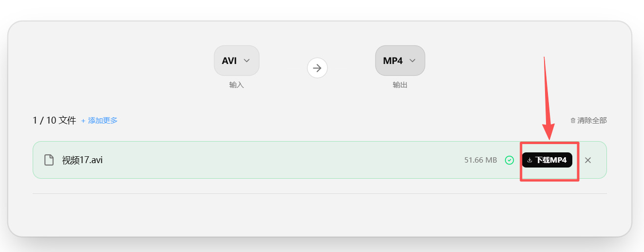Viewport: 644px width, 252px height.
Task: Click the 输出 label under MP4
Action: tap(400, 85)
